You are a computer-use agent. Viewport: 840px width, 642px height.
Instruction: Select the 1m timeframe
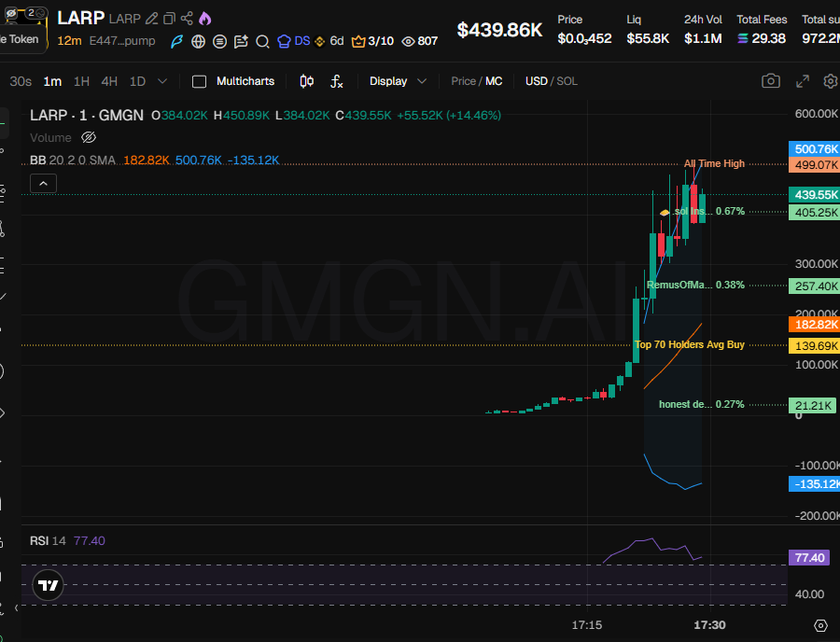[x=52, y=81]
